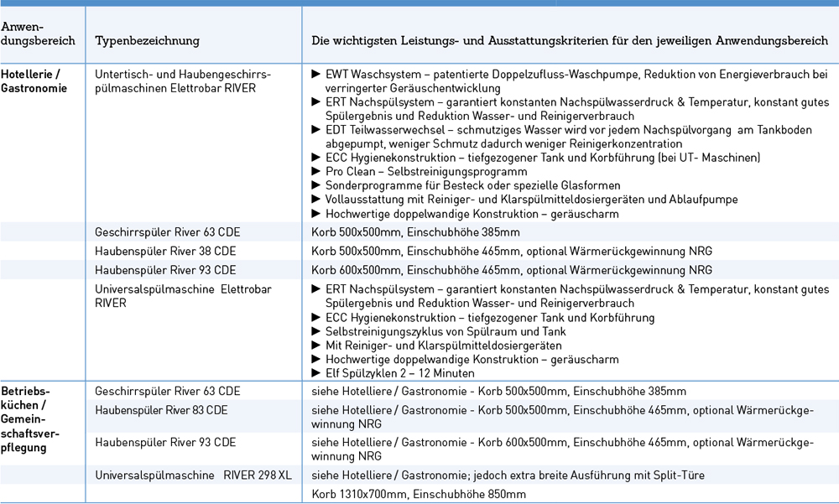
Task: Click 'Pro Clean – Selbstreinigungsprogramm' bullet
Action: click(426, 172)
